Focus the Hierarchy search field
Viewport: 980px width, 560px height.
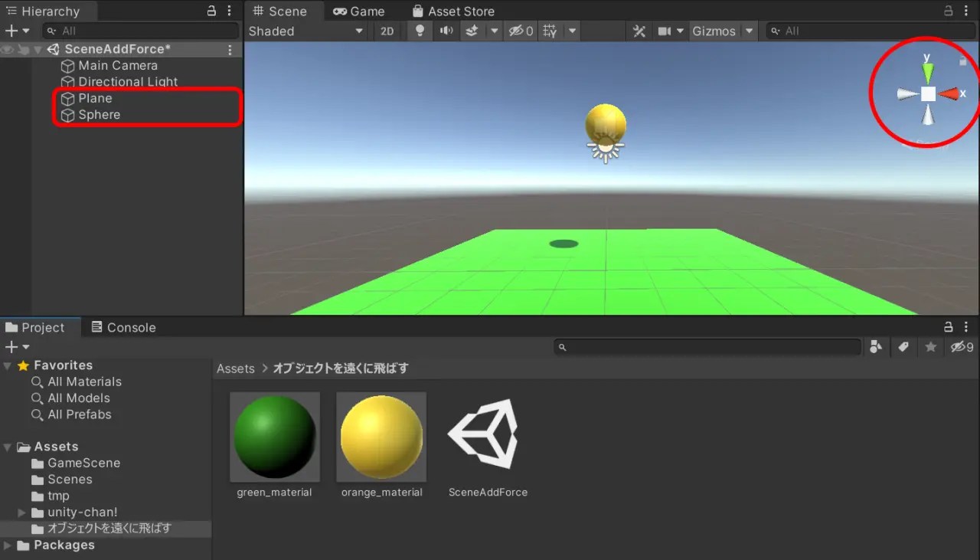[x=141, y=31]
